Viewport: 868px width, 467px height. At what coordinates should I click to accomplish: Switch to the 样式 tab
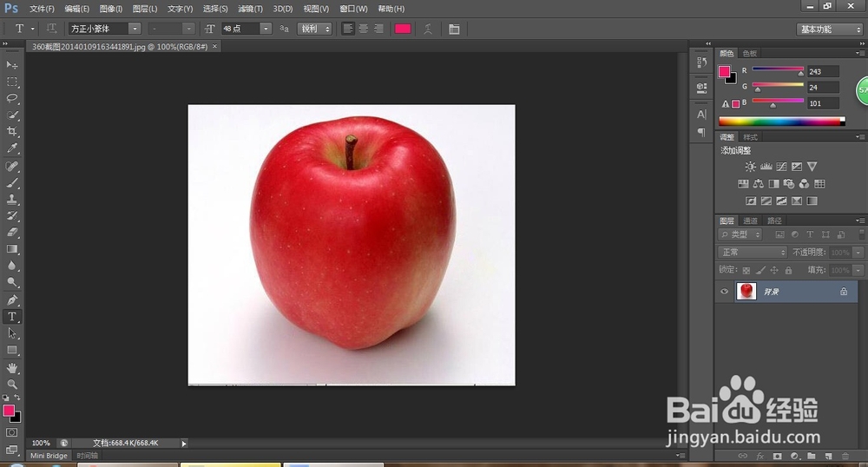coord(750,137)
